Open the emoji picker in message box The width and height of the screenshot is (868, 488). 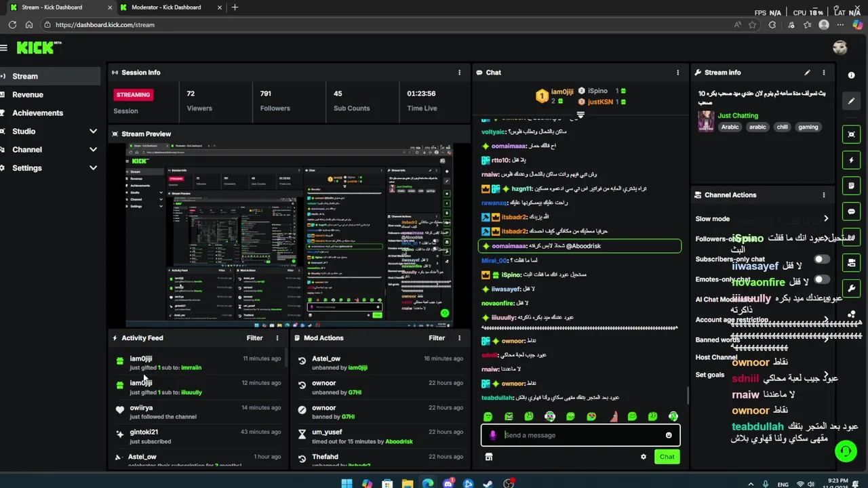coord(669,435)
